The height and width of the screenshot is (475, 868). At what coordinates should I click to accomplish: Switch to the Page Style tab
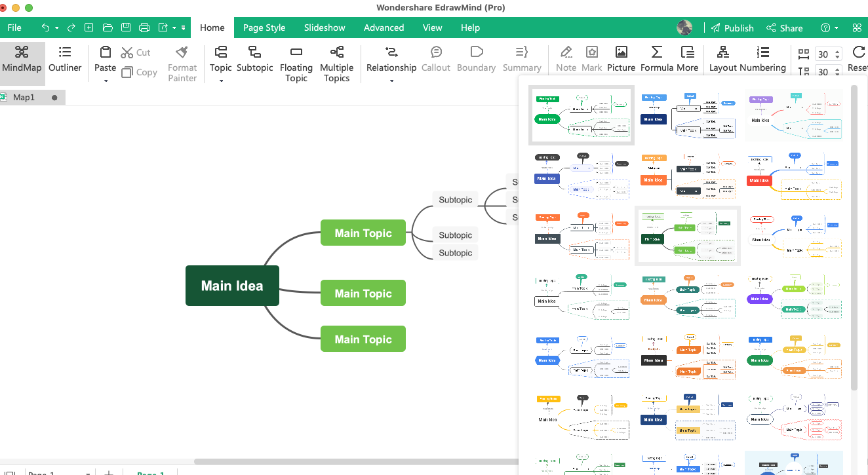click(264, 28)
